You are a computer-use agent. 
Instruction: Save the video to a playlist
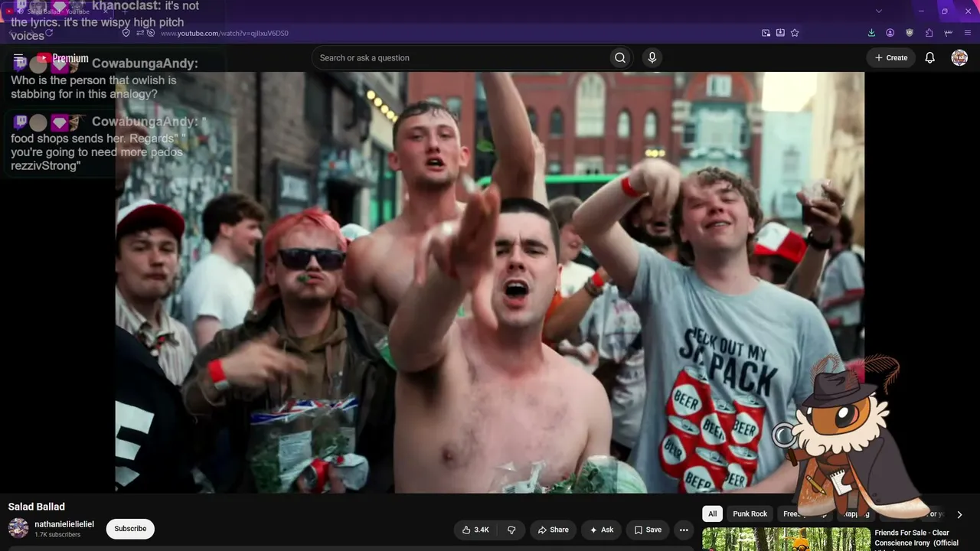[x=648, y=530]
